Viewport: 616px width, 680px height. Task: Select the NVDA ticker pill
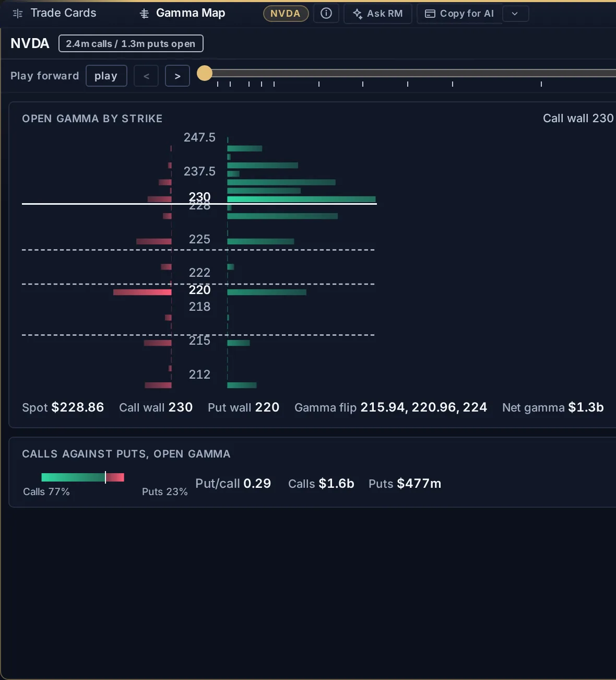coord(286,14)
